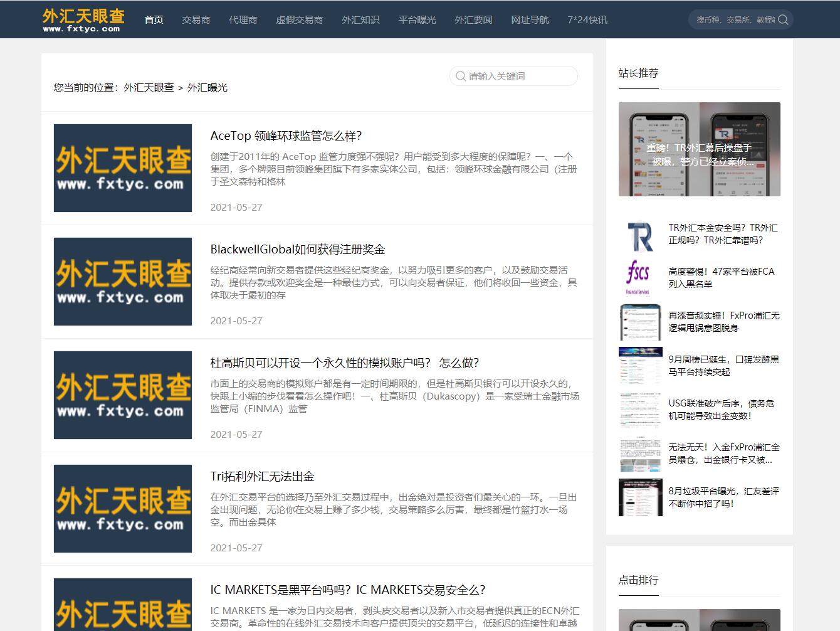Click thumbnail for 8月垃圾平台曝光 item

640,497
